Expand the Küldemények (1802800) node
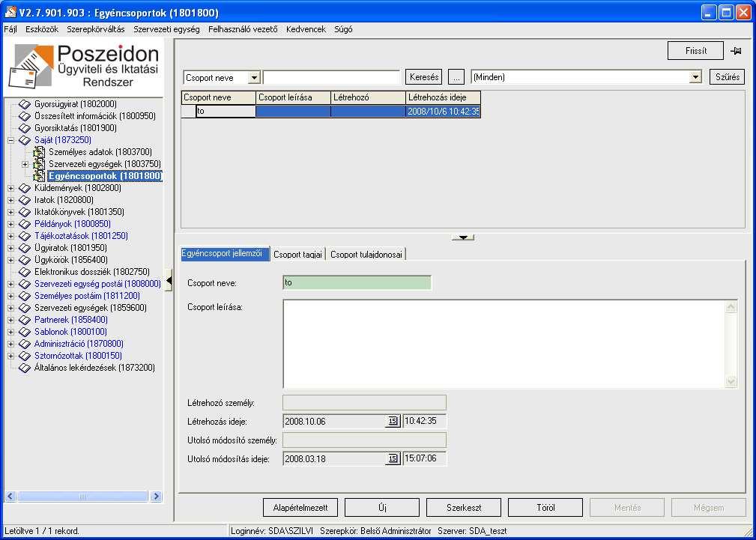756x540 pixels. click(10, 188)
